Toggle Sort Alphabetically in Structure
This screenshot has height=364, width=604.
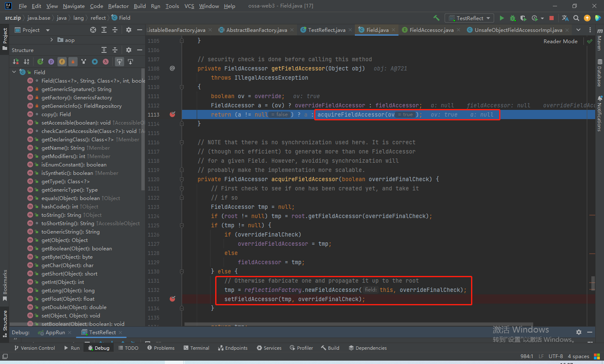[x=26, y=62]
